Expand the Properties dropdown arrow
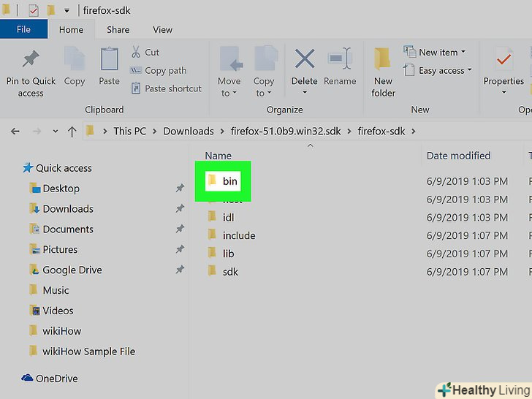532x399 pixels. (x=503, y=92)
